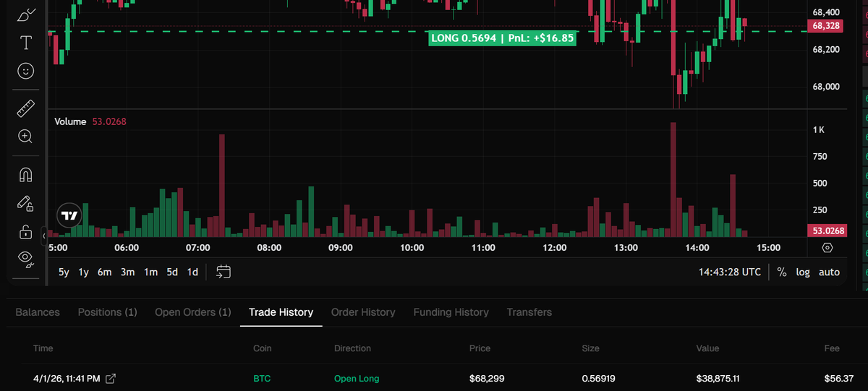The height and width of the screenshot is (391, 868).
Task: Set range to 1d
Action: (192, 272)
